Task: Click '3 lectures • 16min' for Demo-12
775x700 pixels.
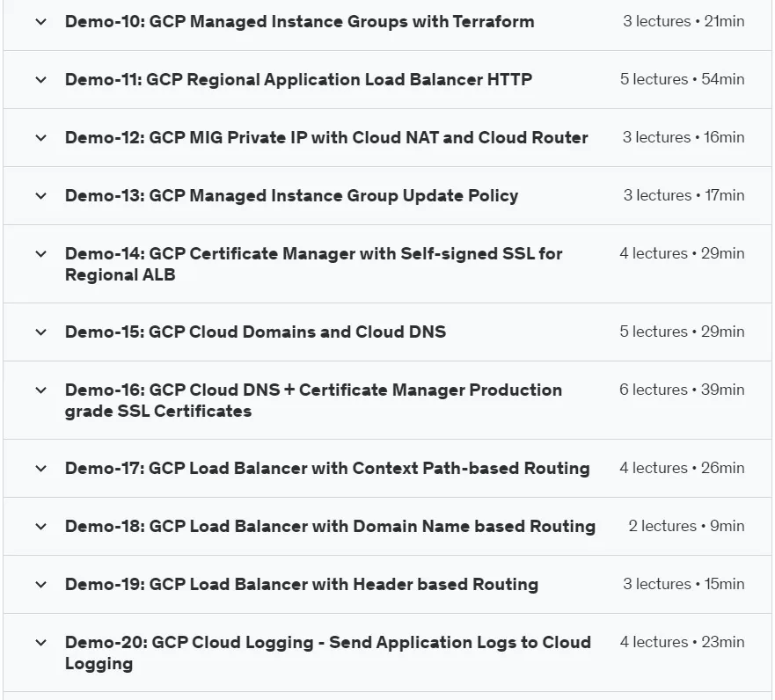Action: pyautogui.click(x=684, y=137)
